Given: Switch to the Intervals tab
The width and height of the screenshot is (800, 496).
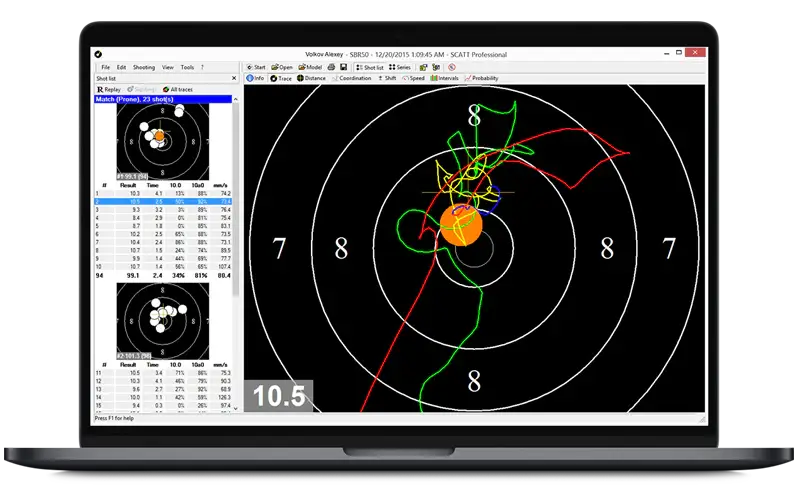Looking at the screenshot, I should (x=444, y=79).
